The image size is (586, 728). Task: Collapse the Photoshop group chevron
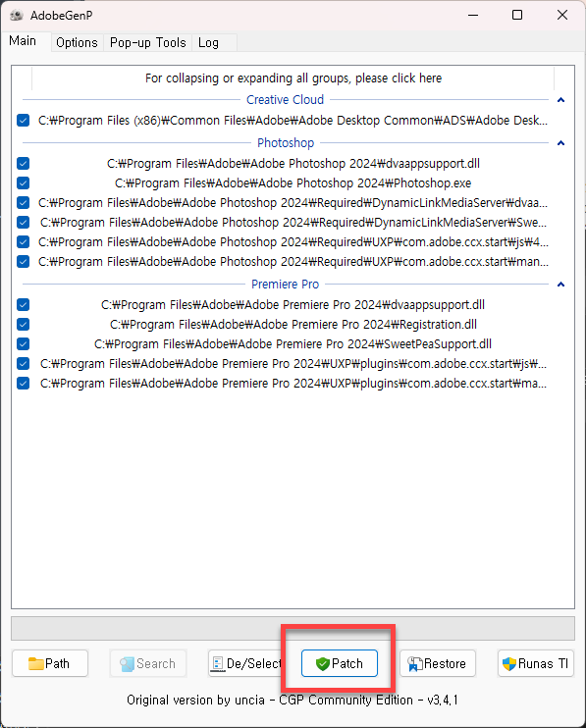tap(560, 143)
